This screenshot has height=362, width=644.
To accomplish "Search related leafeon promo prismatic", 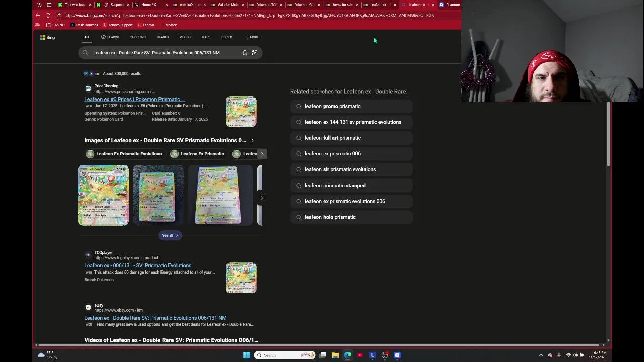I will (351, 106).
